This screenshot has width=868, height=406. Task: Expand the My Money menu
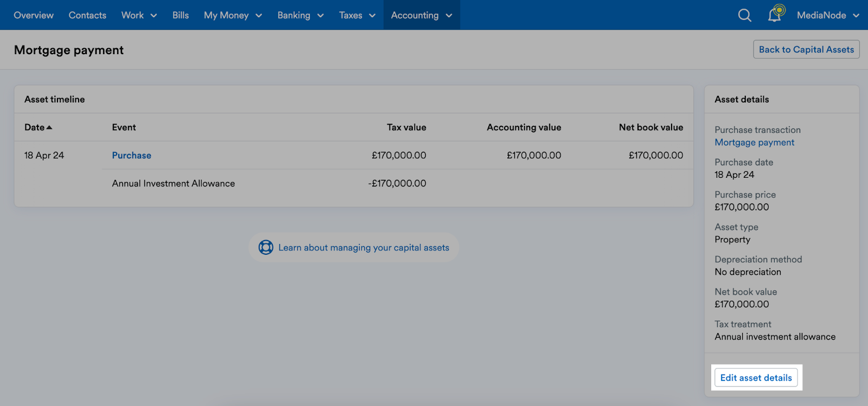click(x=233, y=15)
